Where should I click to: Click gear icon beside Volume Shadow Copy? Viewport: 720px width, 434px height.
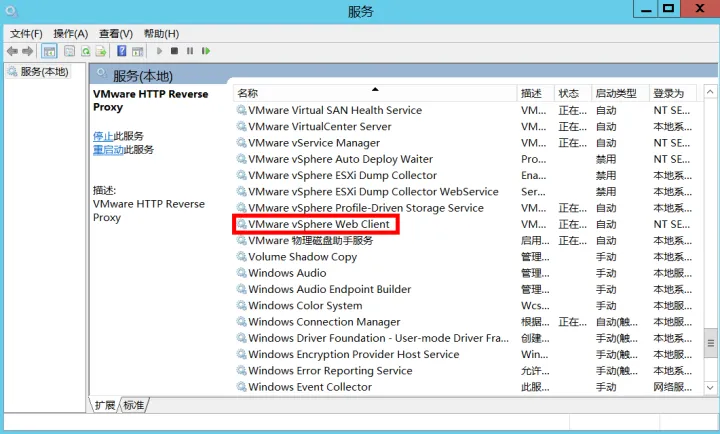pyautogui.click(x=242, y=257)
